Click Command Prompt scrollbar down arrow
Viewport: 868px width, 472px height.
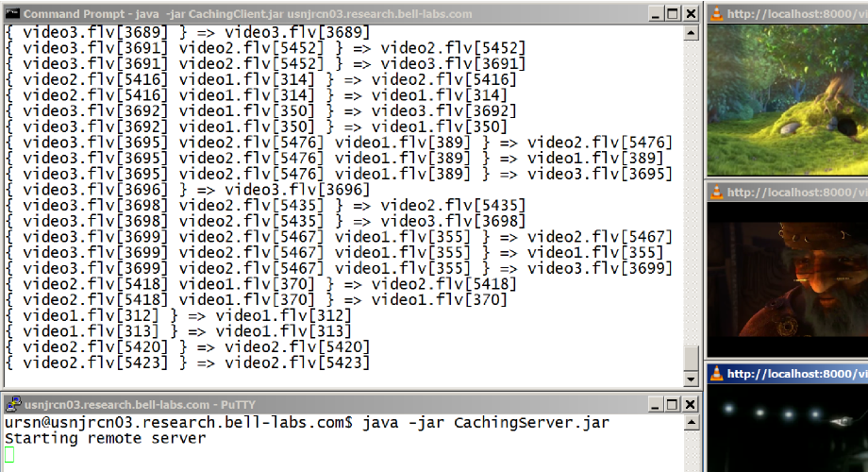click(x=691, y=379)
